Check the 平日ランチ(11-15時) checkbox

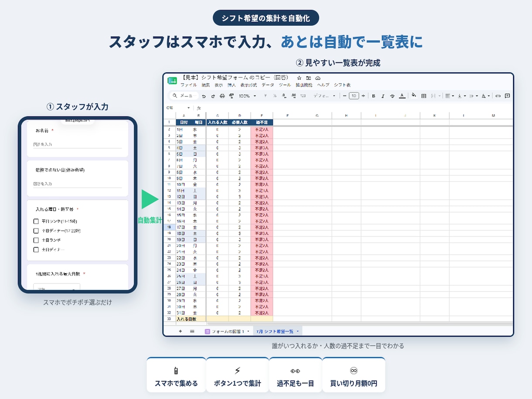point(36,221)
